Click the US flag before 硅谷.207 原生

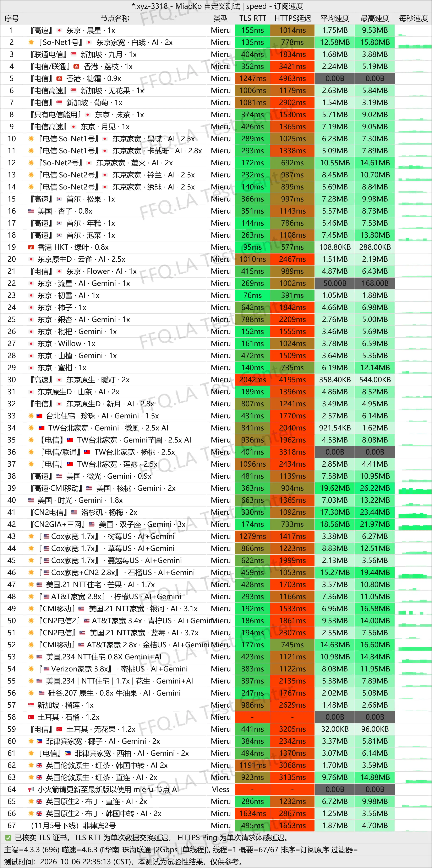(42, 693)
